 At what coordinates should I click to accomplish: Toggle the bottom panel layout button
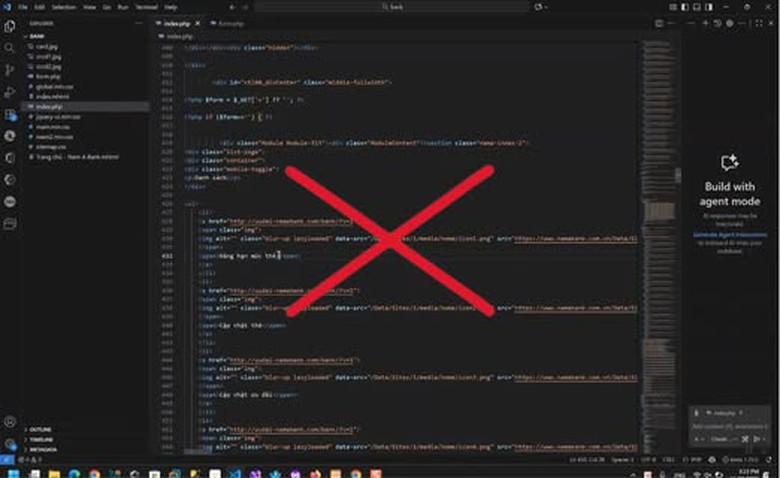697,7
